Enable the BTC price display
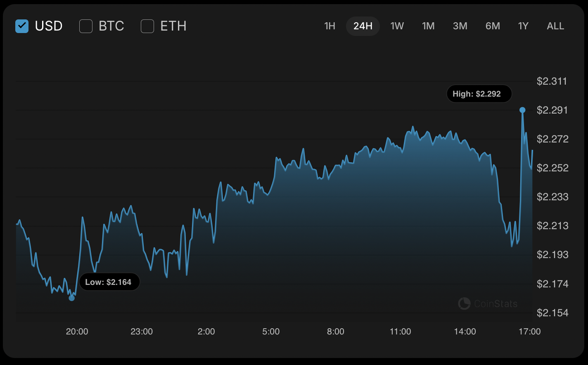Screen dimensions: 588x365 (x=85, y=26)
